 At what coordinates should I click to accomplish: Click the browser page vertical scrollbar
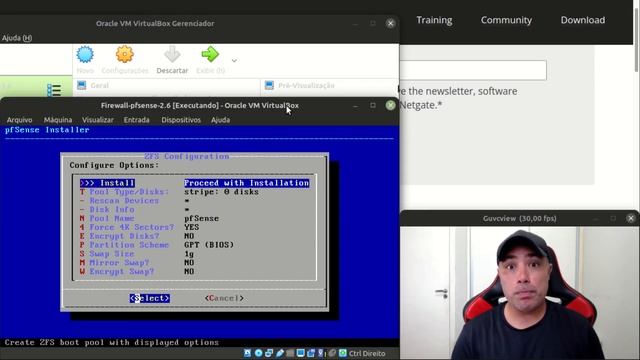(636, 40)
